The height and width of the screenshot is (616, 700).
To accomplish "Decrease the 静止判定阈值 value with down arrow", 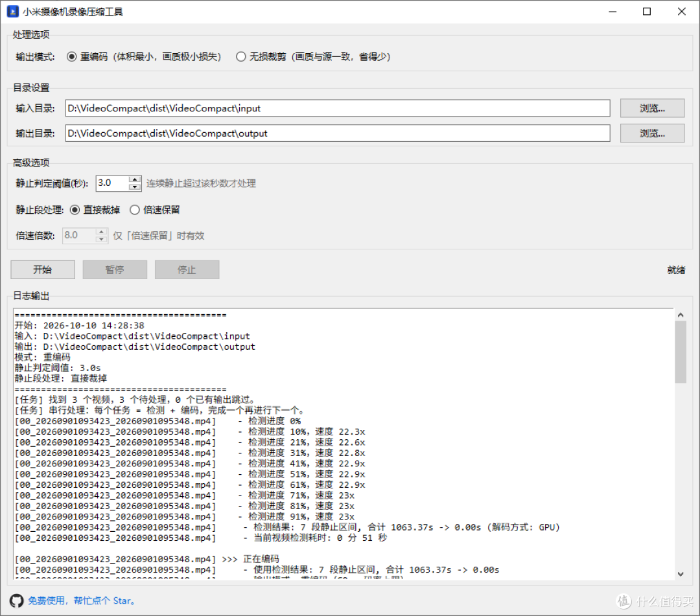I will tap(135, 187).
